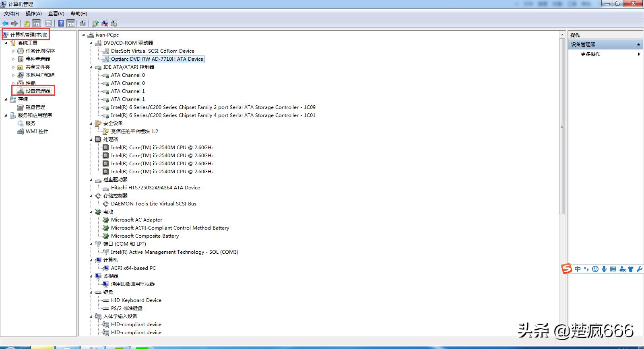Select 计算机管理(本地) root in left tree
This screenshot has width=644, height=349.
29,35
